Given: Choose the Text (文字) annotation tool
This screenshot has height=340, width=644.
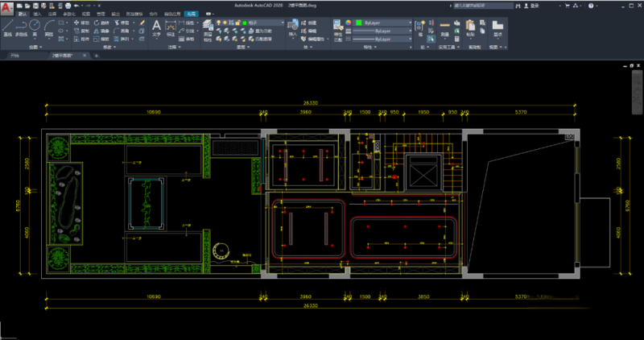Looking at the screenshot, I should pyautogui.click(x=157, y=27).
